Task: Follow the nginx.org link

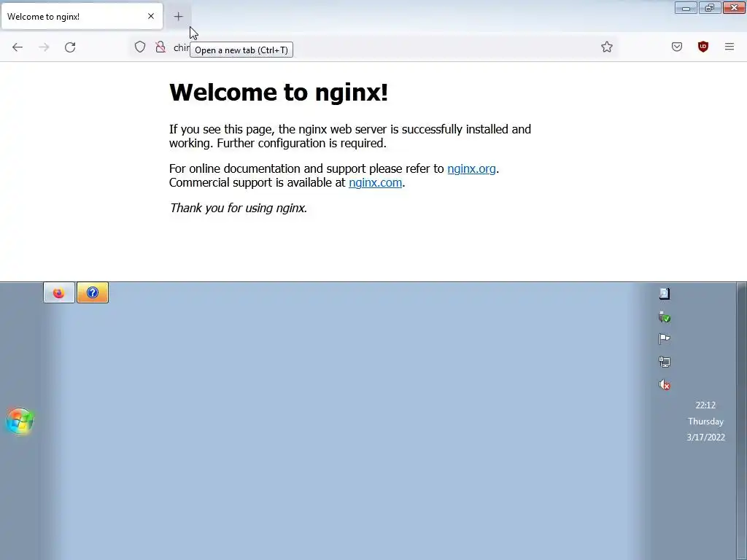Action: click(x=472, y=168)
